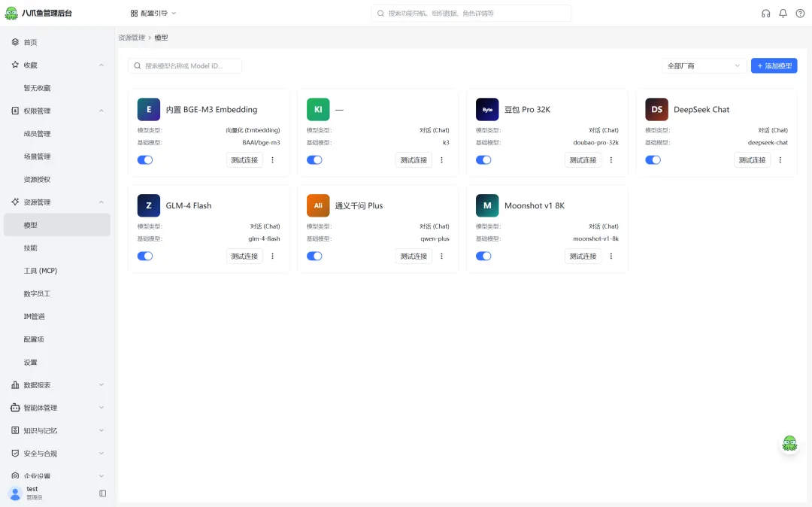The width and height of the screenshot is (812, 507).
Task: Expand the 数据报表 section chevron
Action: pyautogui.click(x=101, y=385)
